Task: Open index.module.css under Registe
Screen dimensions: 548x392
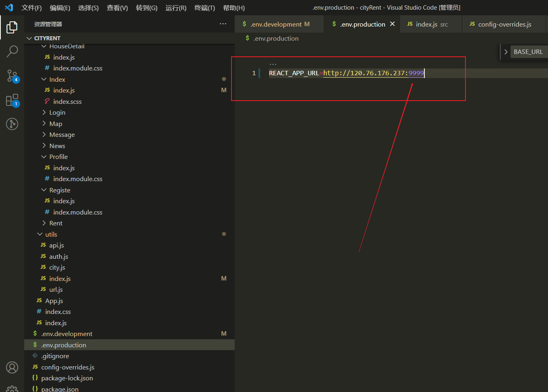Action: tap(129, 212)
